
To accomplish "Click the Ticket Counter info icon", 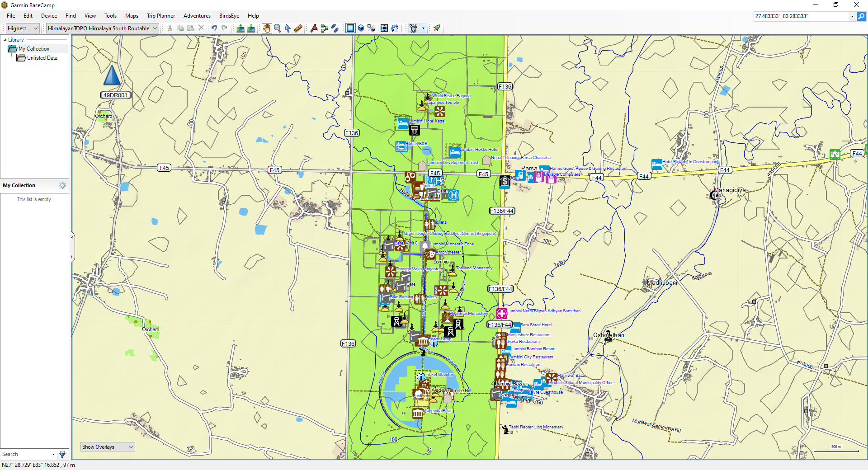I will point(421,376).
